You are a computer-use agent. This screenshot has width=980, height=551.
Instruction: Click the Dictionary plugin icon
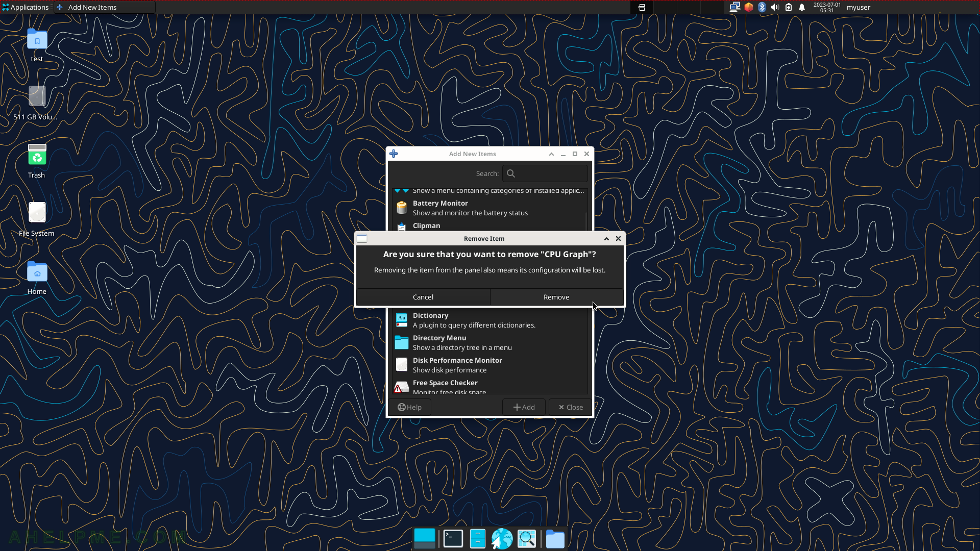point(402,320)
